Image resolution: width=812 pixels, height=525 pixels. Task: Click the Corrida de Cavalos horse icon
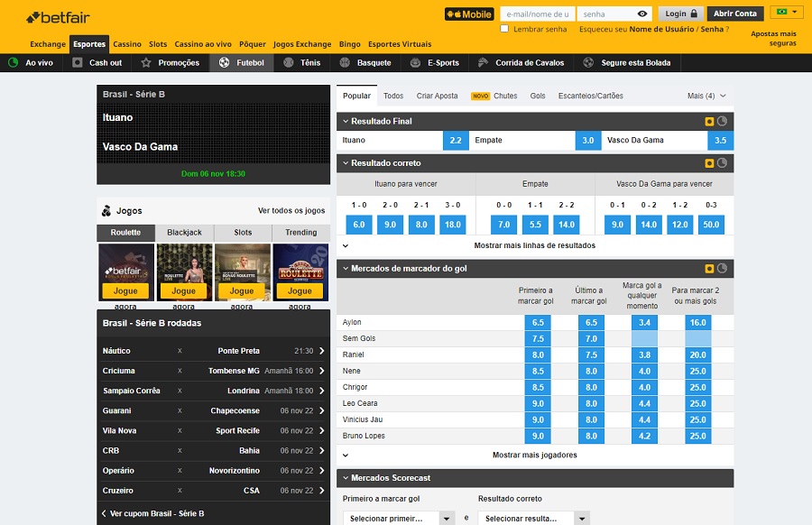click(483, 62)
